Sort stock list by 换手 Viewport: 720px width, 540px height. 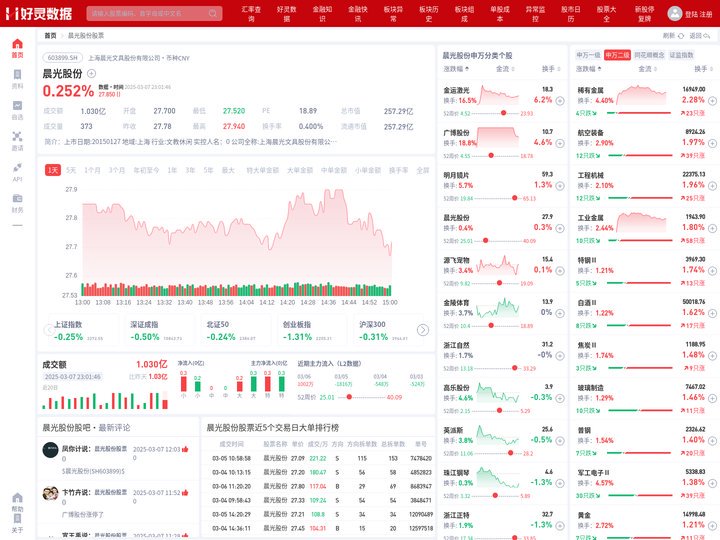(x=551, y=69)
